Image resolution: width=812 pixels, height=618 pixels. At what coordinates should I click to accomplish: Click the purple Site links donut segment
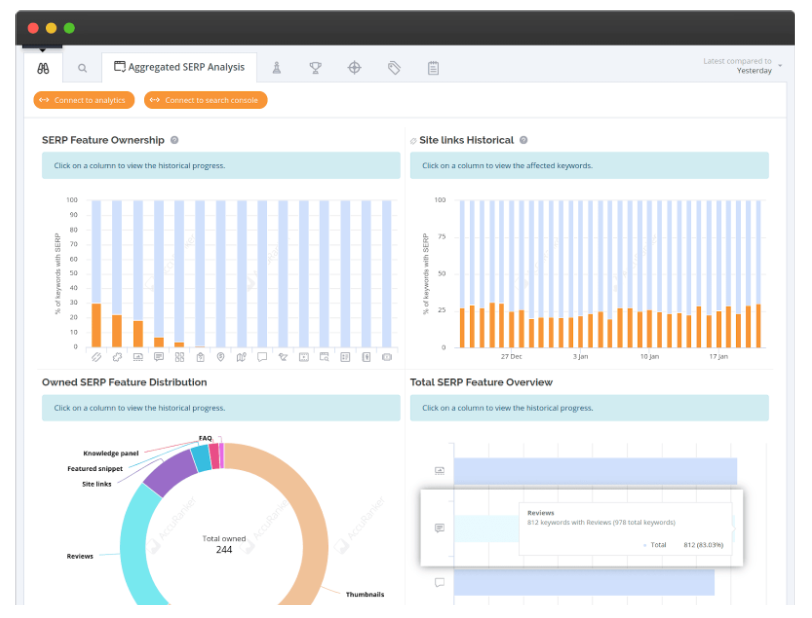coord(171,472)
